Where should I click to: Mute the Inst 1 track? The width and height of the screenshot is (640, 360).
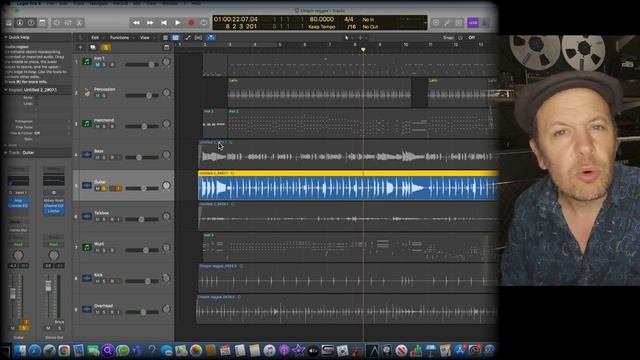(98, 64)
